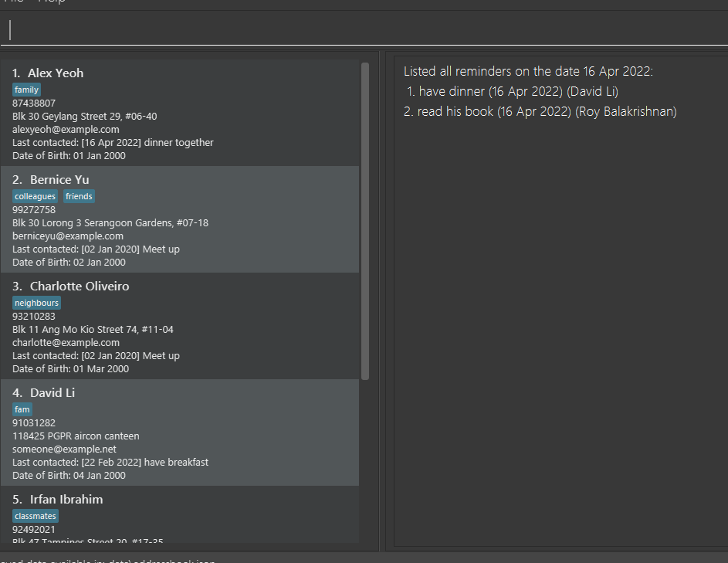Click email berniceyu@example.com

(68, 236)
